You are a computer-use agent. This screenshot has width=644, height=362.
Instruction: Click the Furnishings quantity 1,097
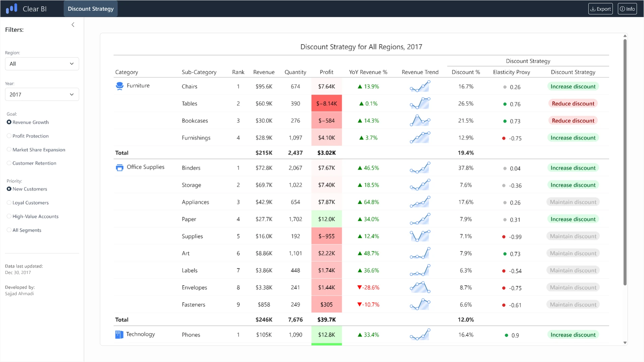[295, 138]
